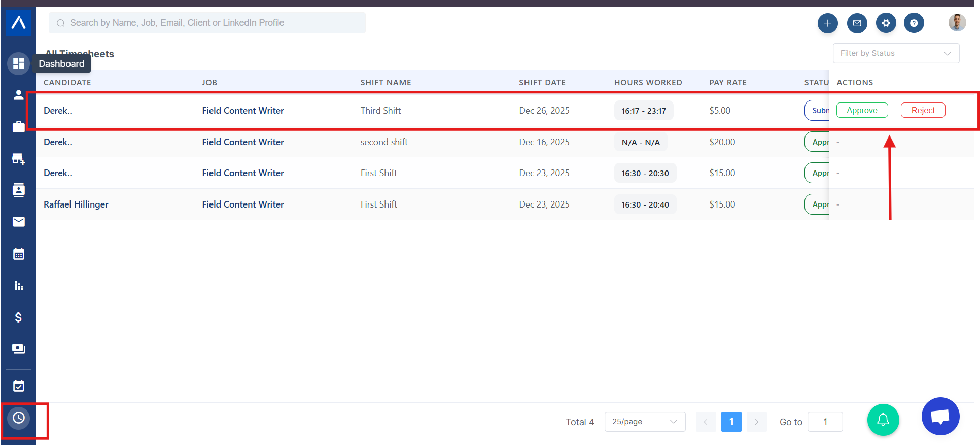This screenshot has height=445, width=980.
Task: Click the Go to page number field
Action: coord(825,422)
